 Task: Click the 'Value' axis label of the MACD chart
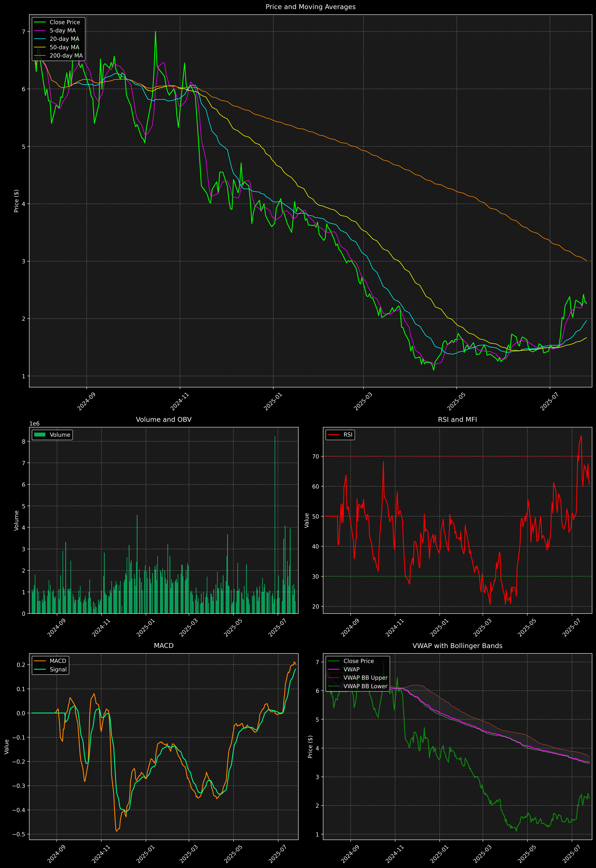click(x=7, y=747)
